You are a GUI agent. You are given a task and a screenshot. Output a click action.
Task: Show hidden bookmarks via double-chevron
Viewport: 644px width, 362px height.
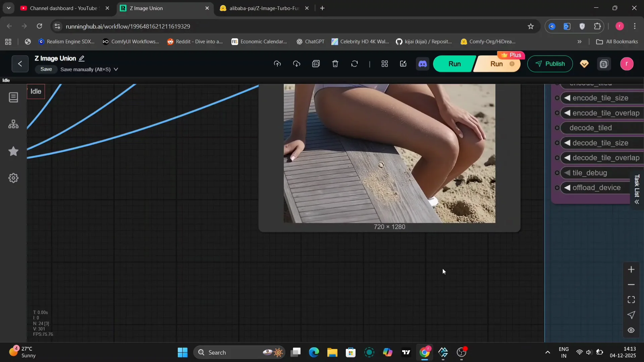579,42
